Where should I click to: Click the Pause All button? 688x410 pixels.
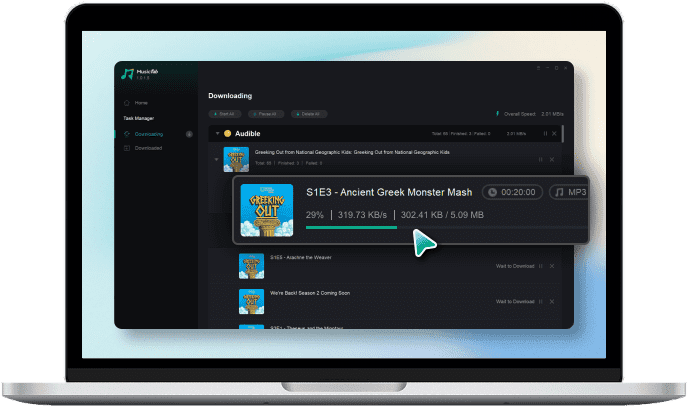pyautogui.click(x=266, y=114)
